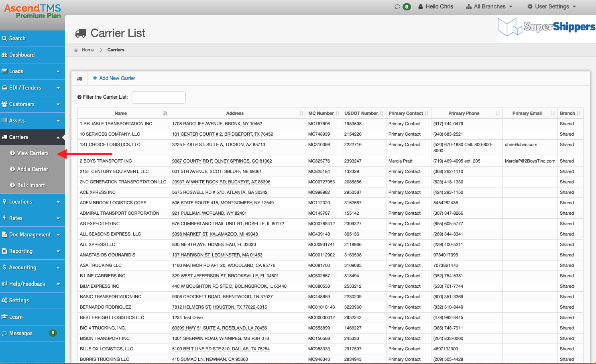
Task: Click the Bulk Import arrow icon
Action: 12,185
